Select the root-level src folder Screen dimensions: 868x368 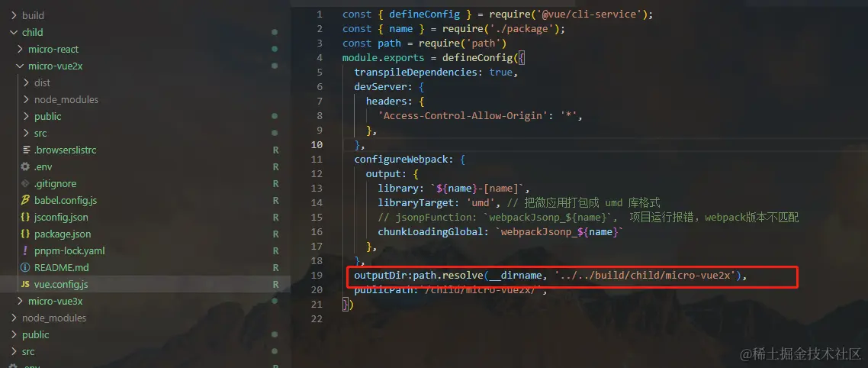point(28,351)
